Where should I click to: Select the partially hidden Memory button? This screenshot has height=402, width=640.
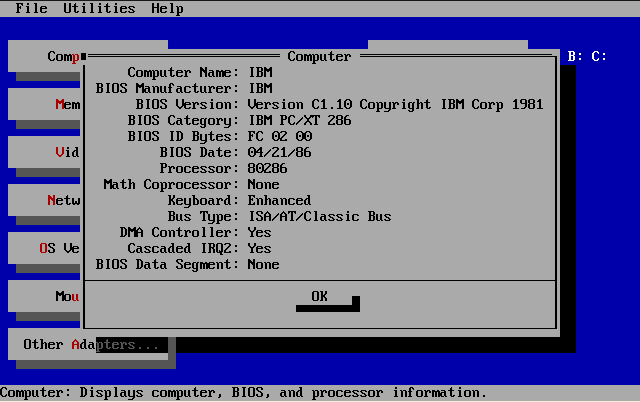pyautogui.click(x=44, y=104)
